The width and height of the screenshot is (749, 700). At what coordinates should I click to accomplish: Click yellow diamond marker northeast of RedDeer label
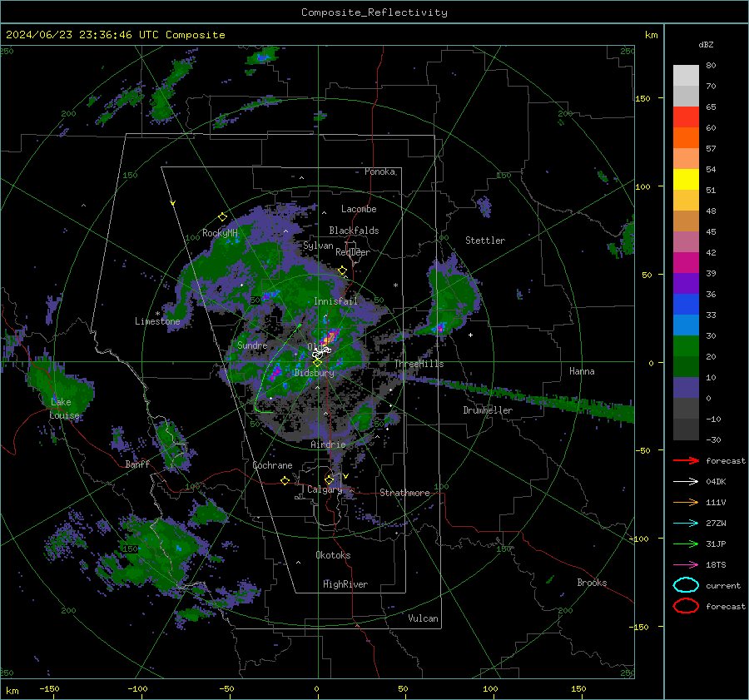[x=342, y=271]
